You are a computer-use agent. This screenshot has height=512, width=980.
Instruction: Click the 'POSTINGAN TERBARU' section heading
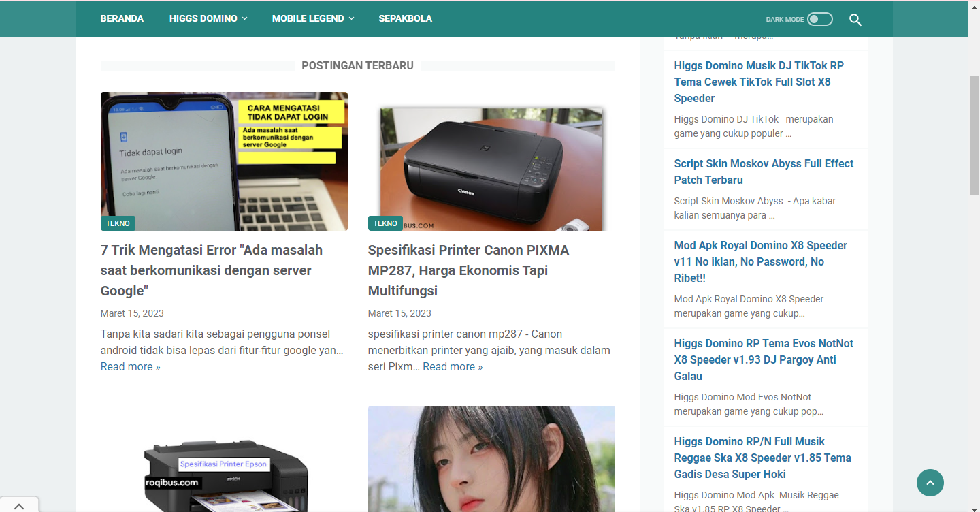tap(357, 65)
